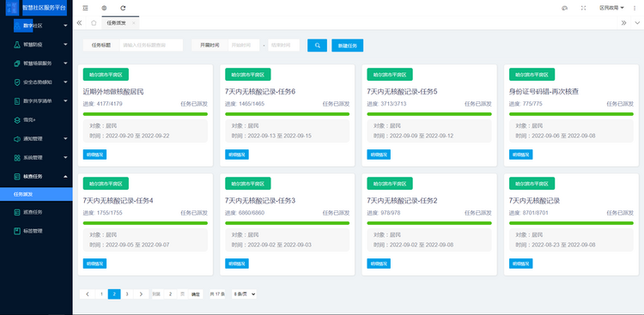
Task: Open 明细情况 for 近期外地做核酸居民 task
Action: 94,154
